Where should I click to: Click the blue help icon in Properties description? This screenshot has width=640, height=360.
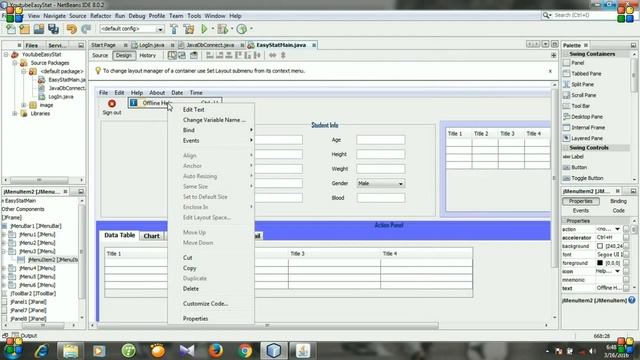632,300
